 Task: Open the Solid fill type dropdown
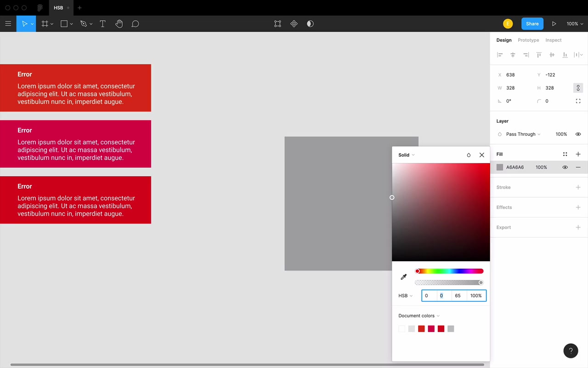[x=407, y=155]
